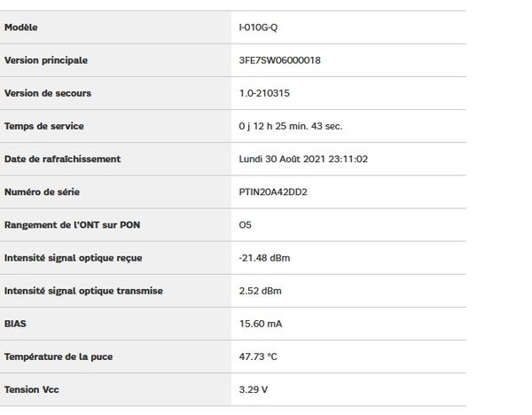Select received signal value -21.48 dBm
Image resolution: width=532 pixels, height=415 pixels.
coord(264,258)
